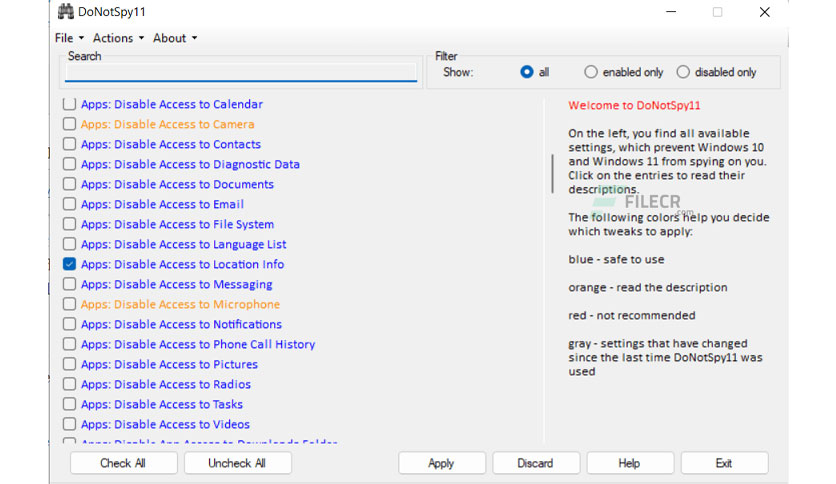Select 'Apps: Disable Access to Phone Call History' text
This screenshot has width=836, height=484.
pyautogui.click(x=198, y=344)
